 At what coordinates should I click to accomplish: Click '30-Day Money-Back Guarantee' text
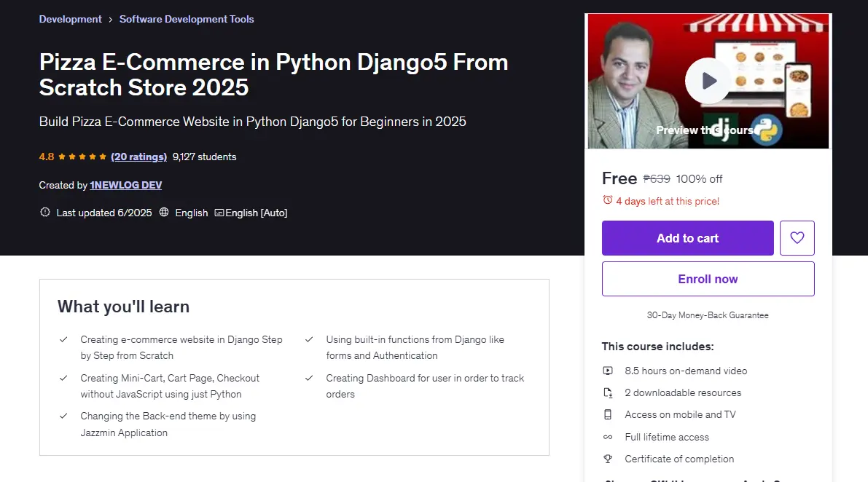708,315
